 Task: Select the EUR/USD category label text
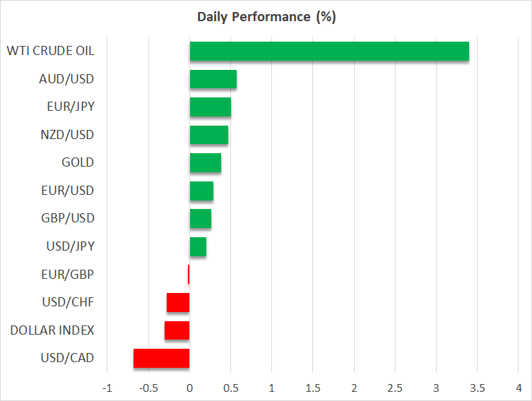click(66, 191)
